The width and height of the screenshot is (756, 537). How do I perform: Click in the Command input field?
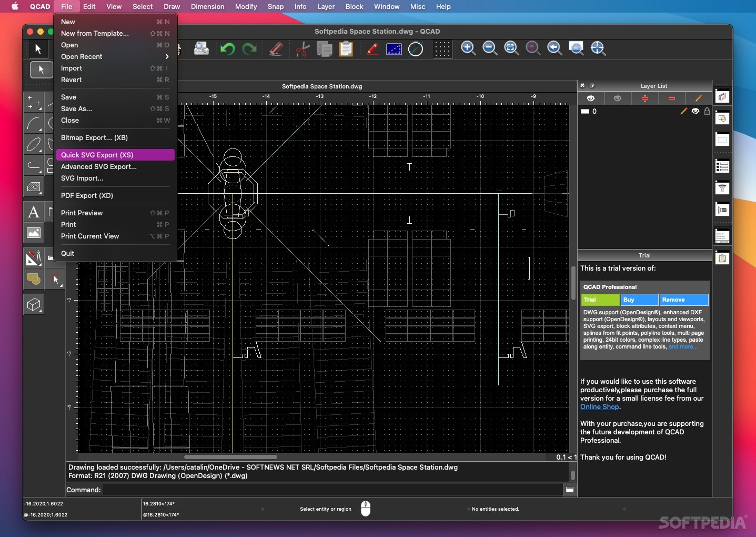tap(332, 490)
